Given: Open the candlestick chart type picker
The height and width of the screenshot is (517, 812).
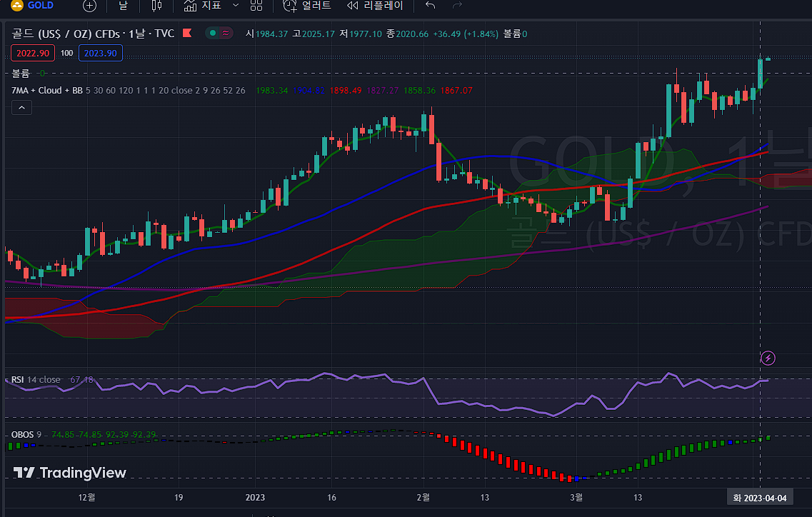Looking at the screenshot, I should [157, 6].
